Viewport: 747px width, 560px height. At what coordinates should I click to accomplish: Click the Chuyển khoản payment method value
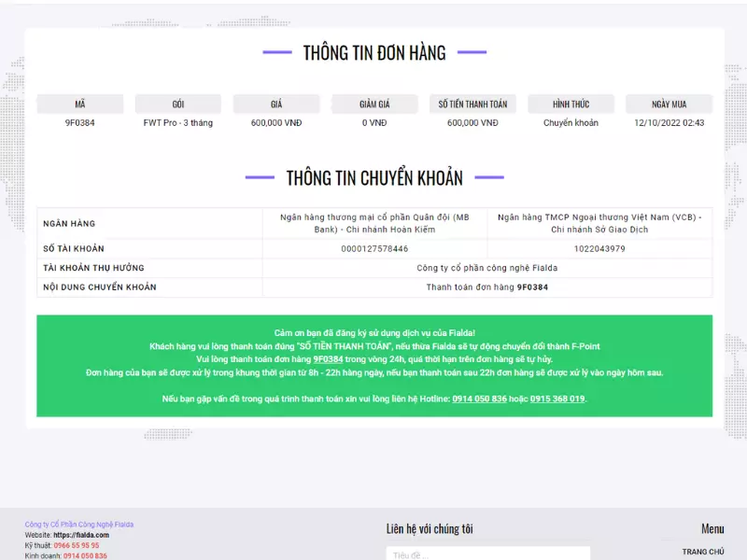(571, 122)
